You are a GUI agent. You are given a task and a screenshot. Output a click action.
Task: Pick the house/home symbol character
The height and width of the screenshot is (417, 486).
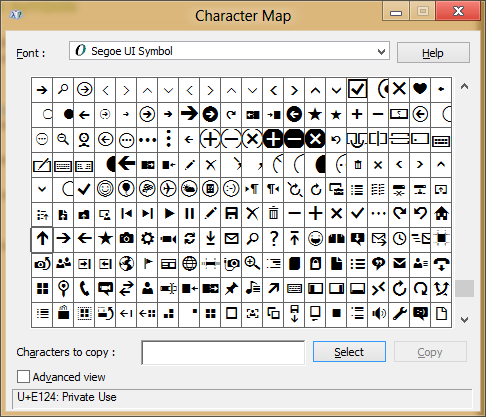click(x=441, y=213)
